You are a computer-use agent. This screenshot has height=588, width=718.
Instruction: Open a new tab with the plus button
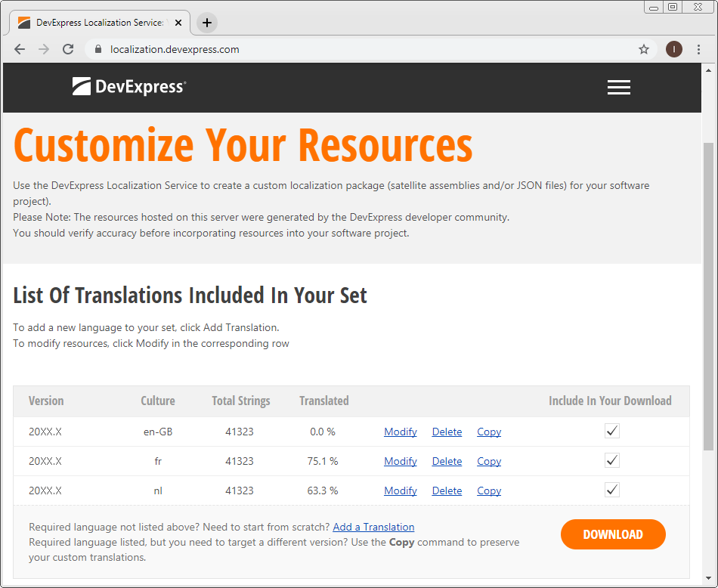(x=207, y=23)
